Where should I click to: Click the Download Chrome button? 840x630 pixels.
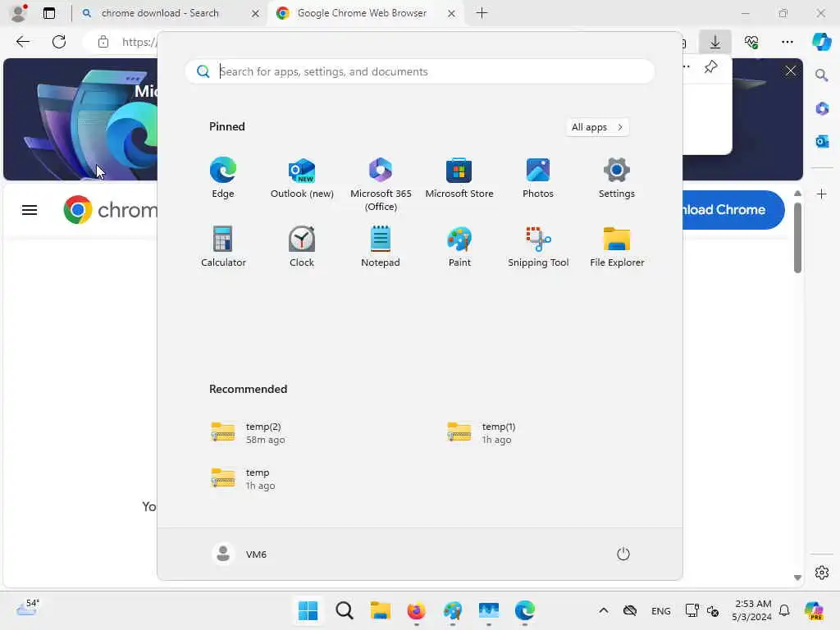[733, 209]
